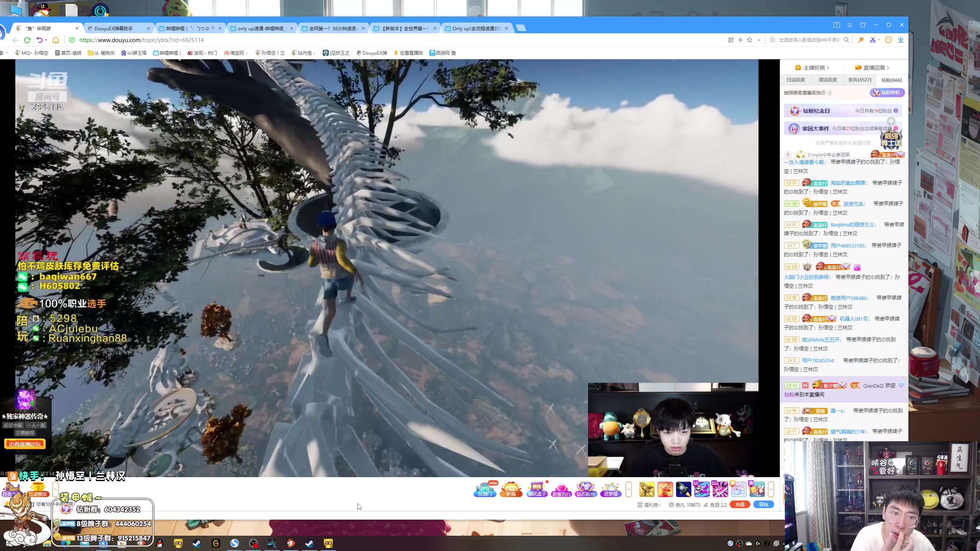Click the 边看直播边玩 promo button
980x551 pixels.
click(x=25, y=444)
